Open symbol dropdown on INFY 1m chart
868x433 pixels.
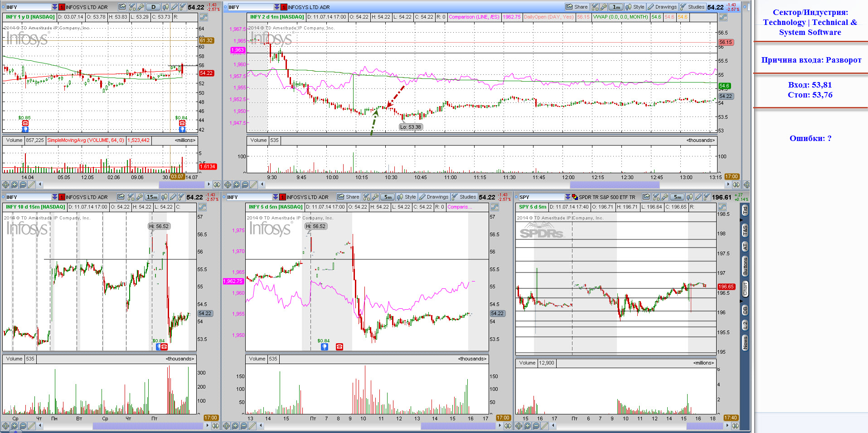(x=277, y=7)
